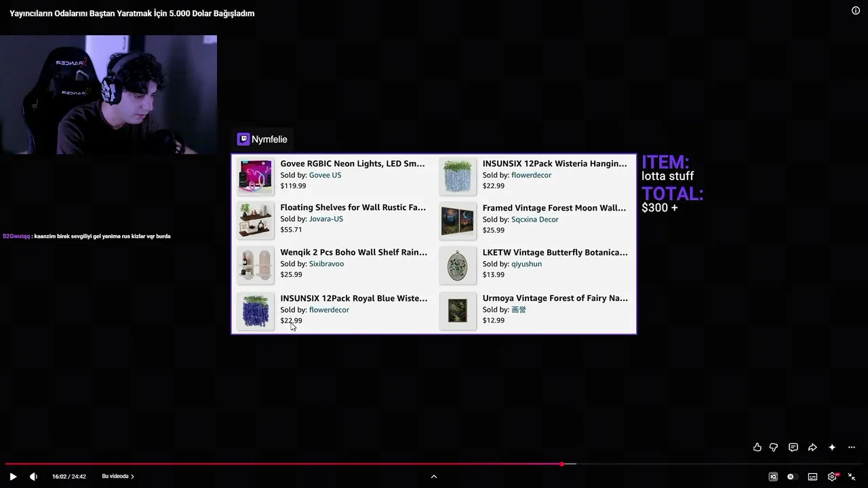Expand the upward chevron in control bar
Screen dimensions: 868x488
434,476
